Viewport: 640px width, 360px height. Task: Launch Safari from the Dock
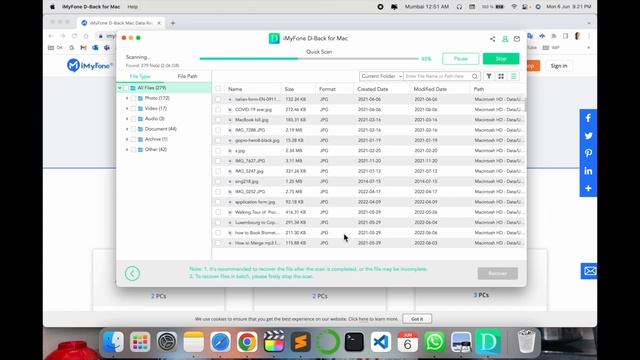(x=220, y=341)
